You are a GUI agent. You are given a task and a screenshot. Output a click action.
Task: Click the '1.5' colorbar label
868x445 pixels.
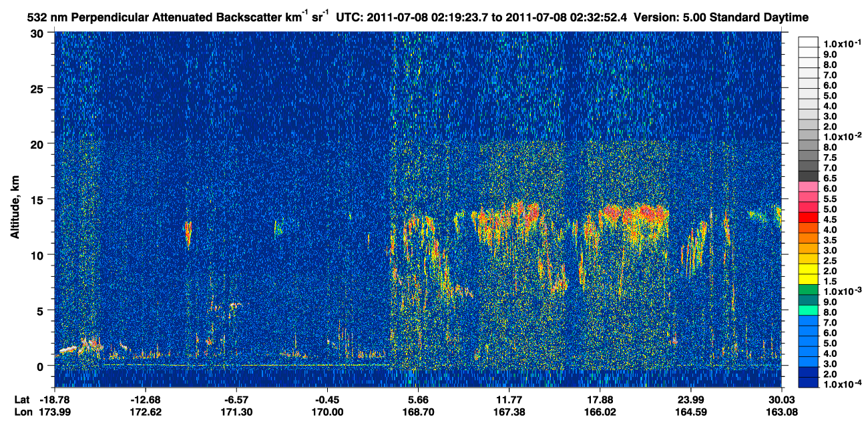tap(830, 281)
